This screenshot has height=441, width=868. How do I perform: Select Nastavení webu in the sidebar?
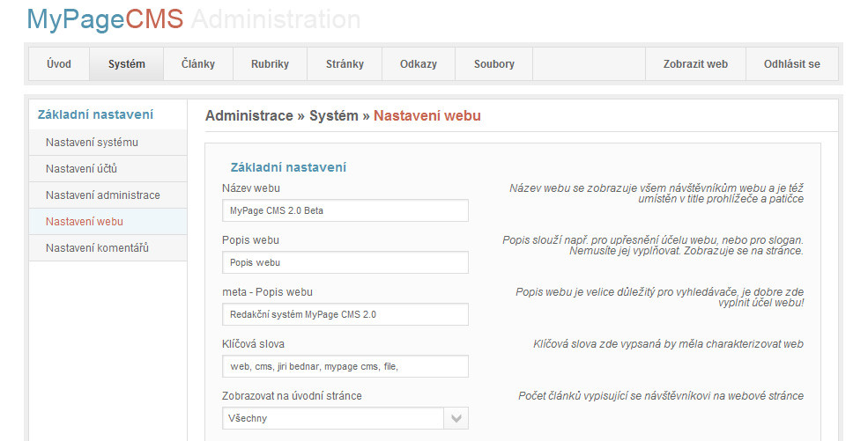click(x=108, y=222)
